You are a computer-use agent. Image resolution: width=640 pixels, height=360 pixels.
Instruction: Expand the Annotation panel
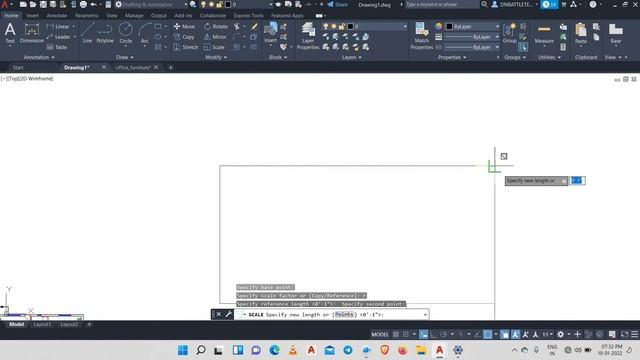point(39,57)
